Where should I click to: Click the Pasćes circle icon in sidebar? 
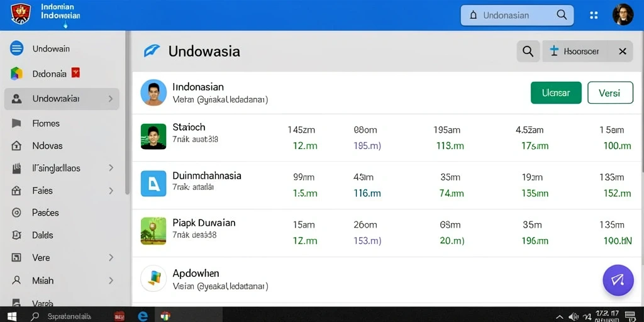click(16, 213)
